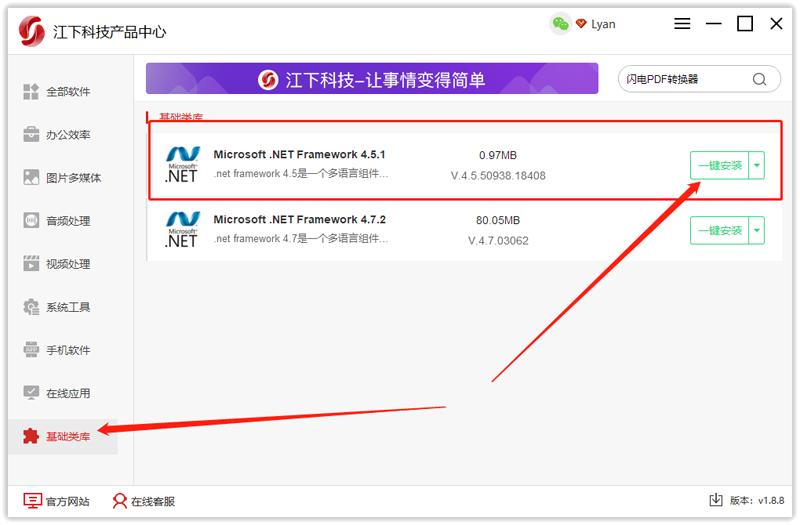Click the .net framework 4.5 description text
This screenshot has width=800, height=525.
(301, 173)
